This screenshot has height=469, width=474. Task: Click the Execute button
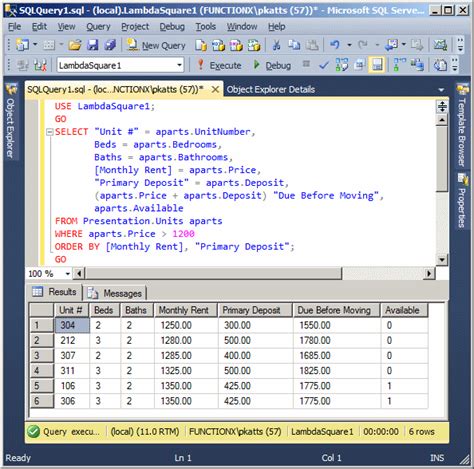pyautogui.click(x=219, y=65)
